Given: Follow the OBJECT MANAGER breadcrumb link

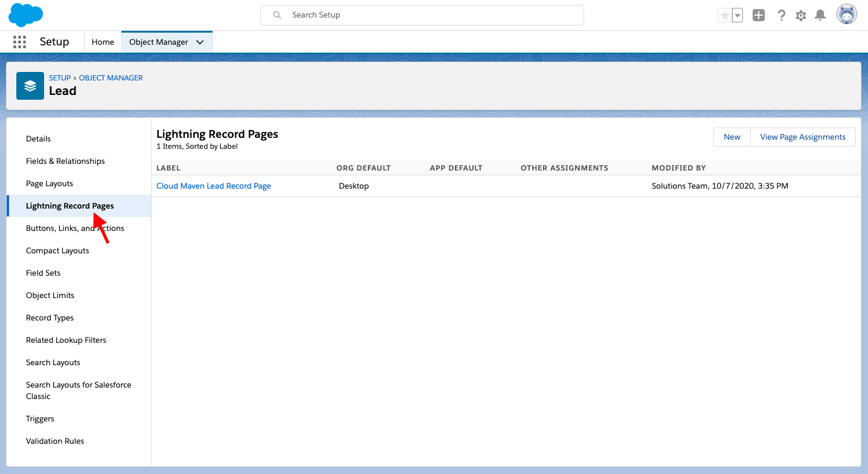Looking at the screenshot, I should point(111,78).
